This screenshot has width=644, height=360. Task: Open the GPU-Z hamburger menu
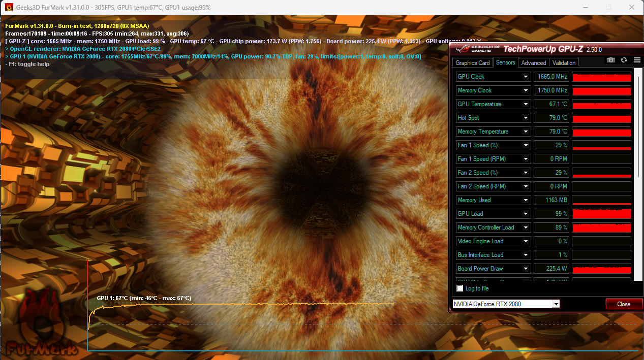click(637, 60)
